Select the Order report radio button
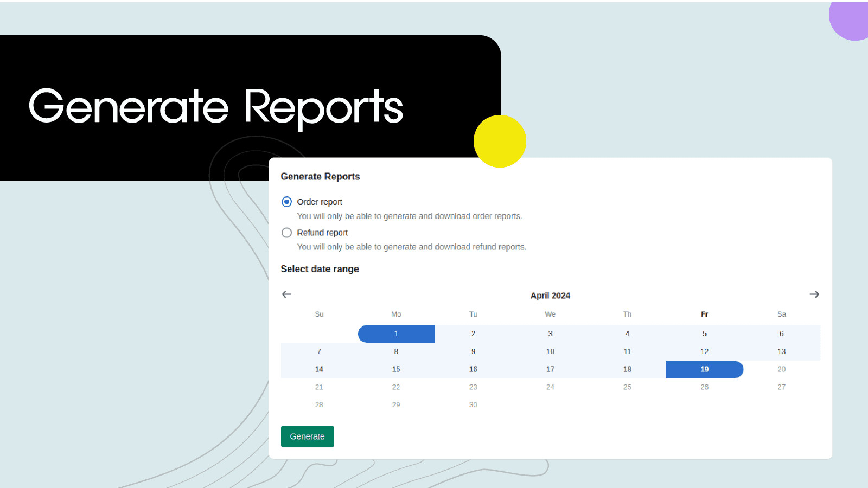Screen dimensions: 868x488 pos(286,202)
